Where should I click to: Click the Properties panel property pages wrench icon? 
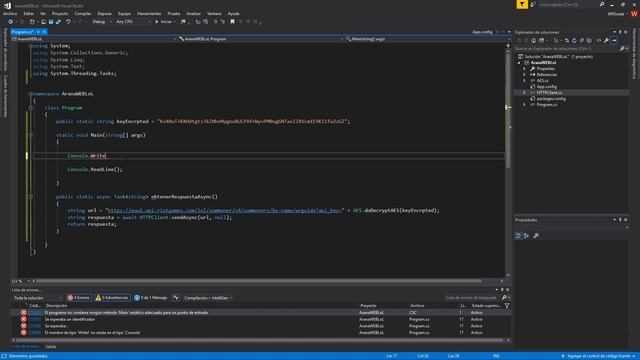pyautogui.click(x=536, y=236)
